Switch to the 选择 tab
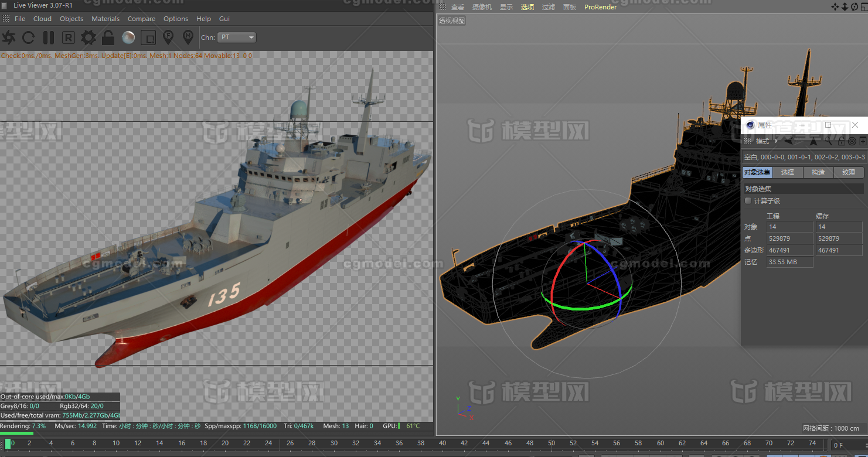 point(788,172)
